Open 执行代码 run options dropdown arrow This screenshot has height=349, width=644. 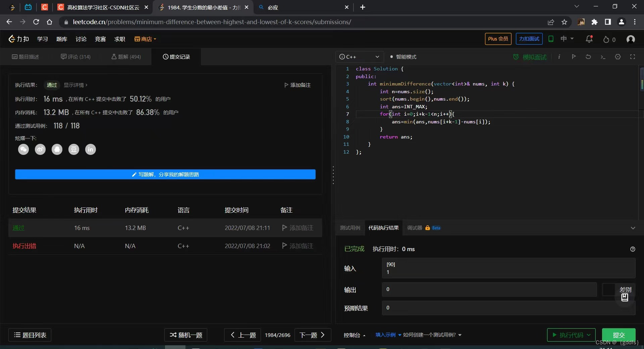pos(589,335)
